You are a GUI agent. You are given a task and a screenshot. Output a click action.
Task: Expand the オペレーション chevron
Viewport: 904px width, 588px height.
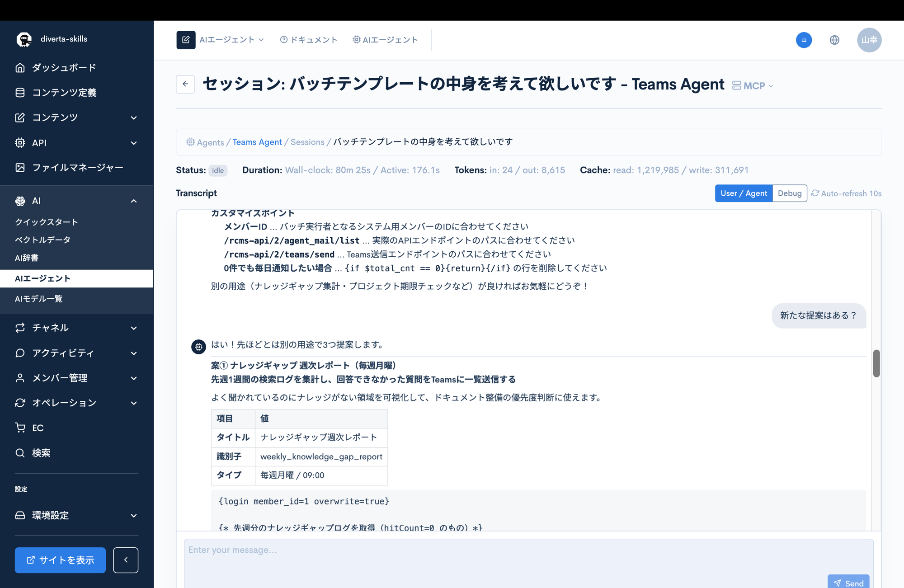134,403
